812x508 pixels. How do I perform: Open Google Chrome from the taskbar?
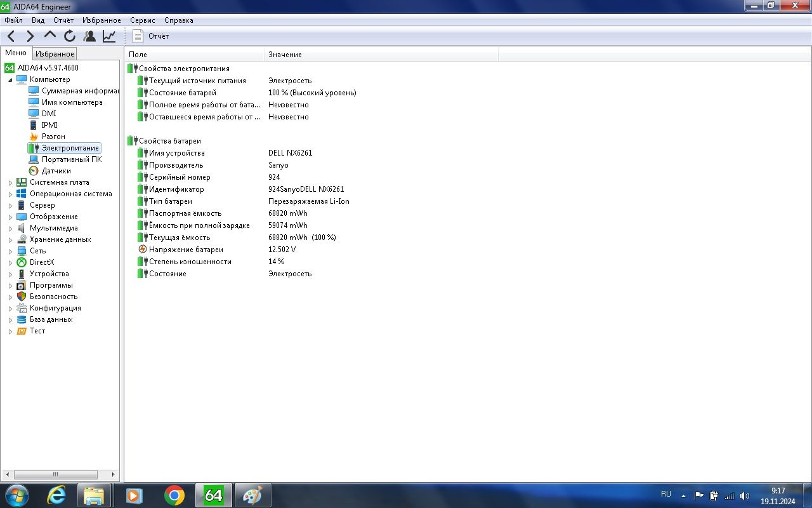point(174,495)
